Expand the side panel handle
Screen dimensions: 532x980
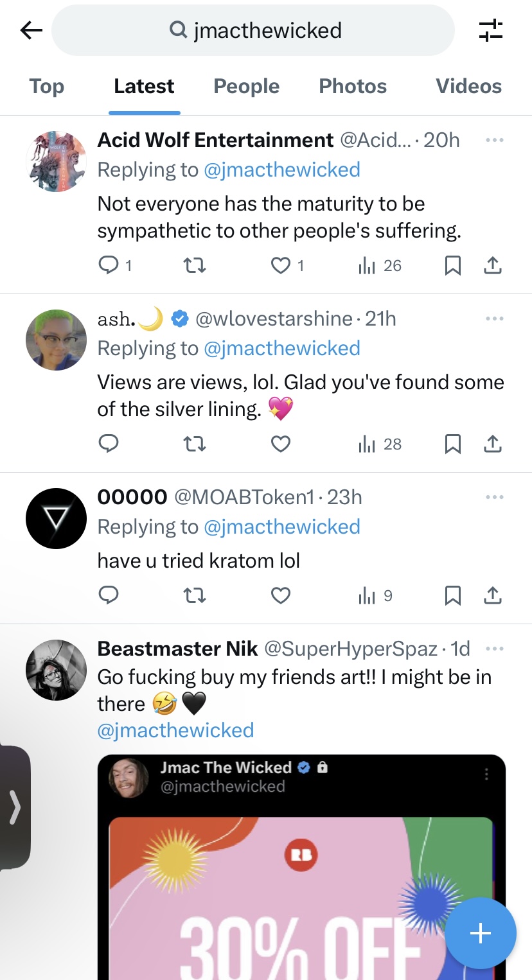(15, 807)
